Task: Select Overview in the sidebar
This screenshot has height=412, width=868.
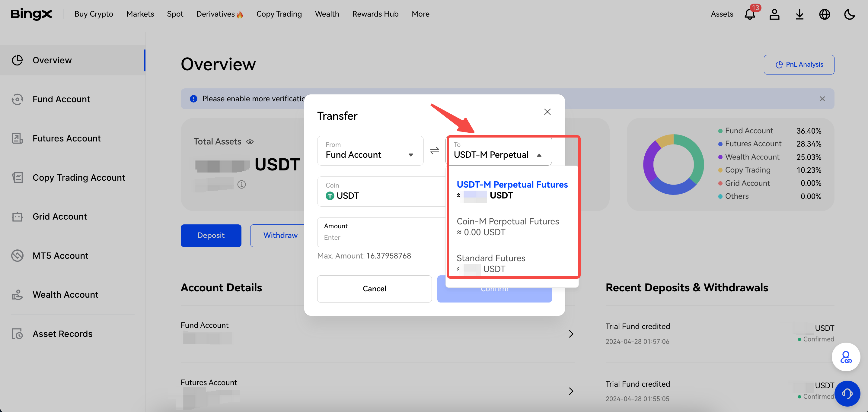Action: (73, 60)
